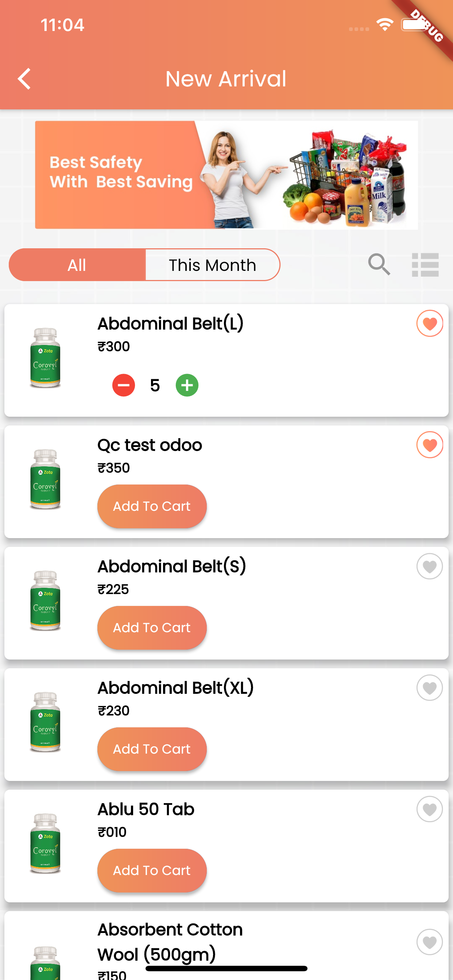Favorite the Abdominal Belt(XL) product

pos(429,688)
